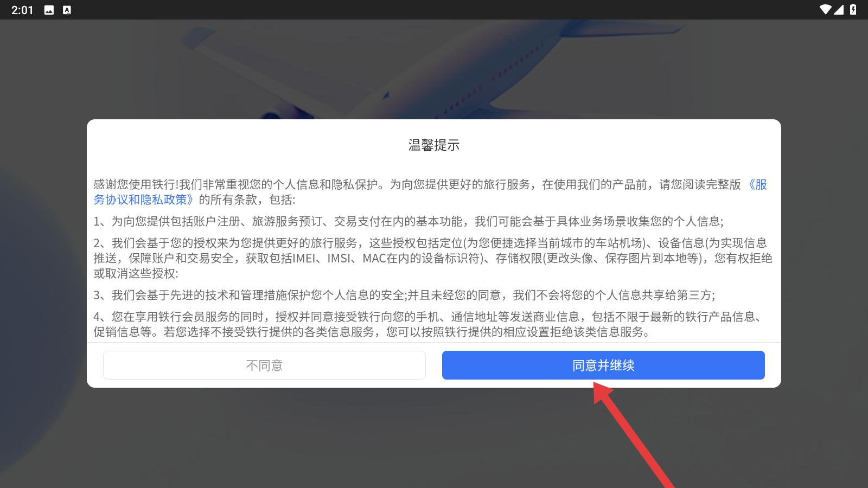868x488 pixels.
Task: Select clause 2 about 授权 and 定位
Action: click(x=433, y=258)
